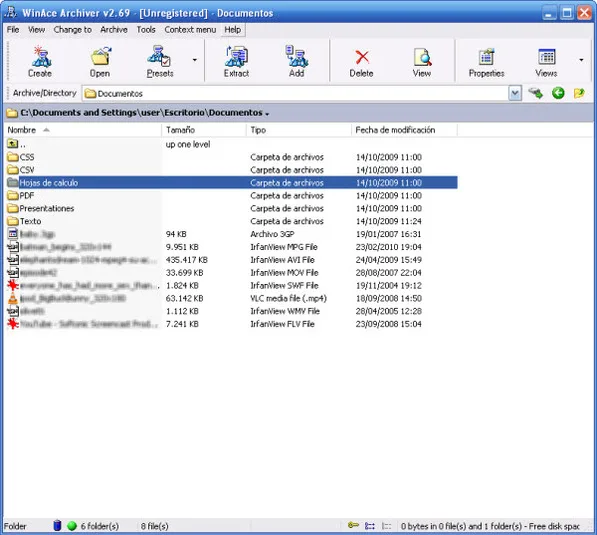Expand the Presets dropdown arrow
This screenshot has width=597, height=535.
click(x=195, y=60)
